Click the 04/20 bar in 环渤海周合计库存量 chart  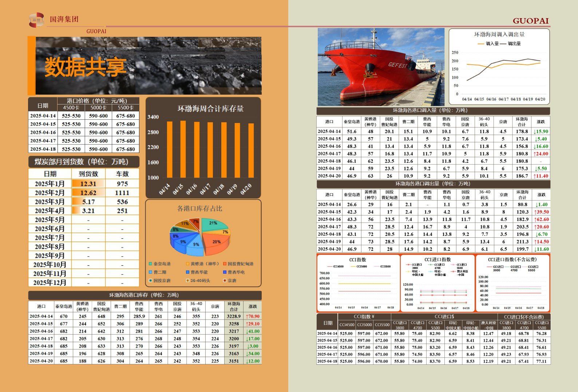251,151
